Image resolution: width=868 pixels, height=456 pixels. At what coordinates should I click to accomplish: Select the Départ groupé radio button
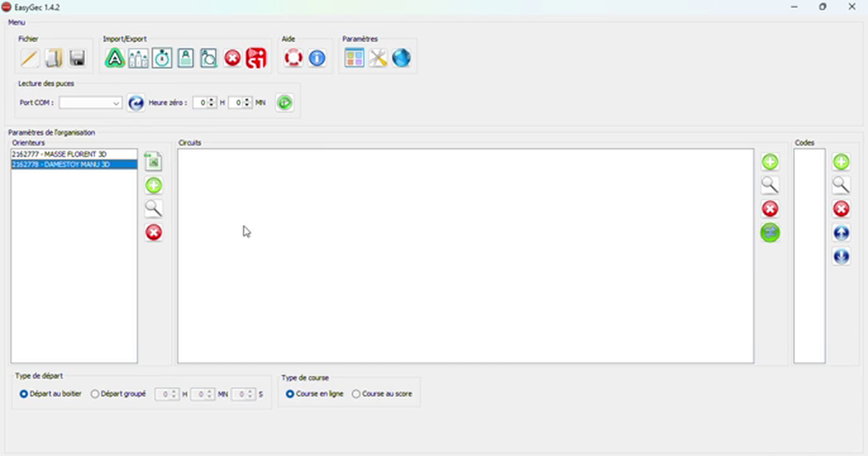[95, 393]
